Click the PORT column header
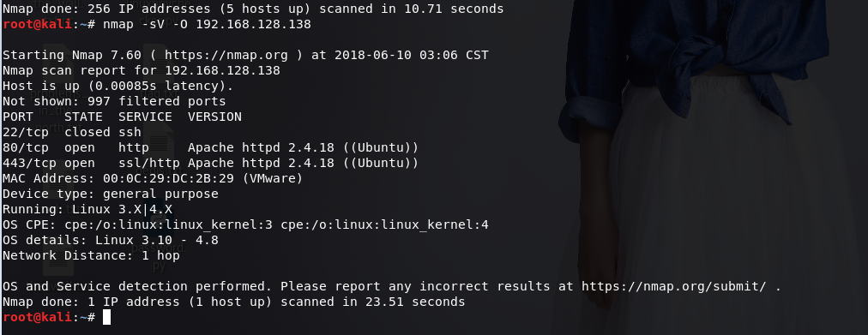This screenshot has height=335, width=868. tap(18, 117)
